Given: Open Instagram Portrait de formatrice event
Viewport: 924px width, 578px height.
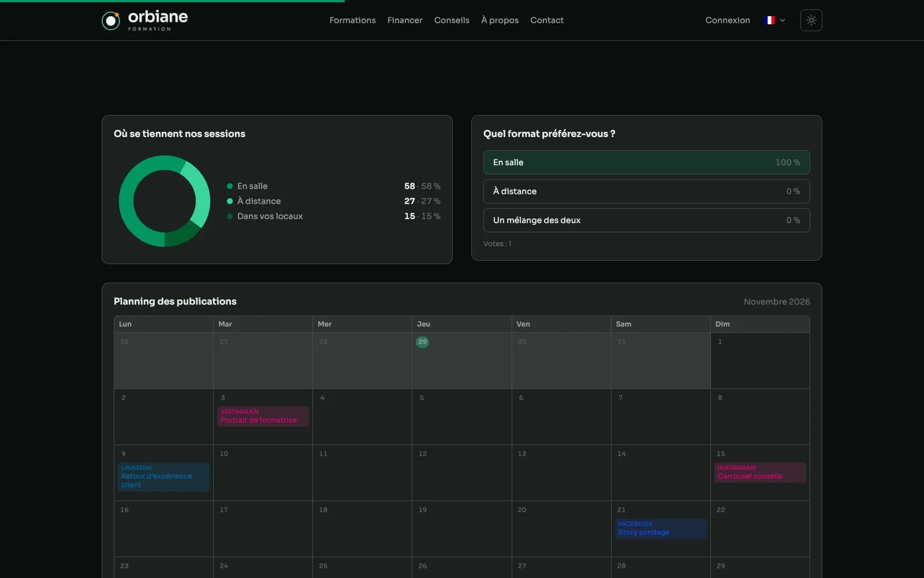Looking at the screenshot, I should 263,416.
